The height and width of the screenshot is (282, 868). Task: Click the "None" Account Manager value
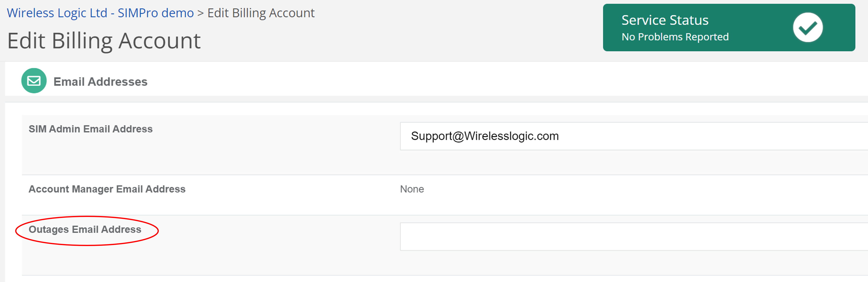pos(412,189)
